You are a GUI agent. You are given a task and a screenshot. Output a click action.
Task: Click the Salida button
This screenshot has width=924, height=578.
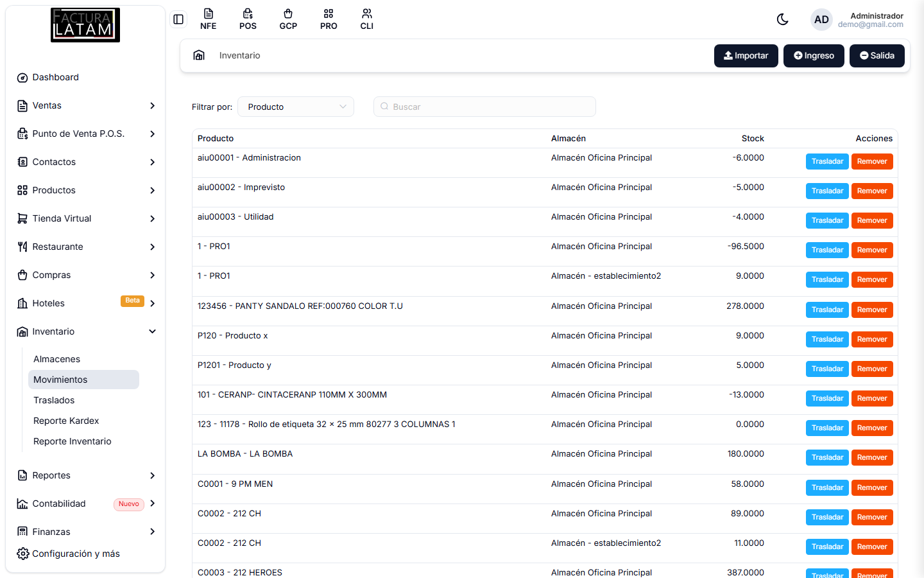tap(877, 56)
